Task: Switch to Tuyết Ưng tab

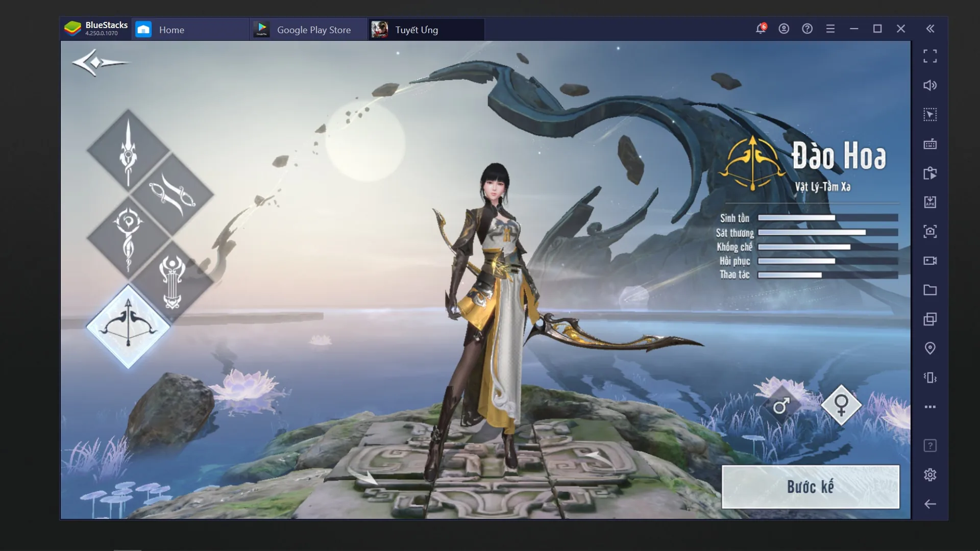Action: [x=426, y=30]
